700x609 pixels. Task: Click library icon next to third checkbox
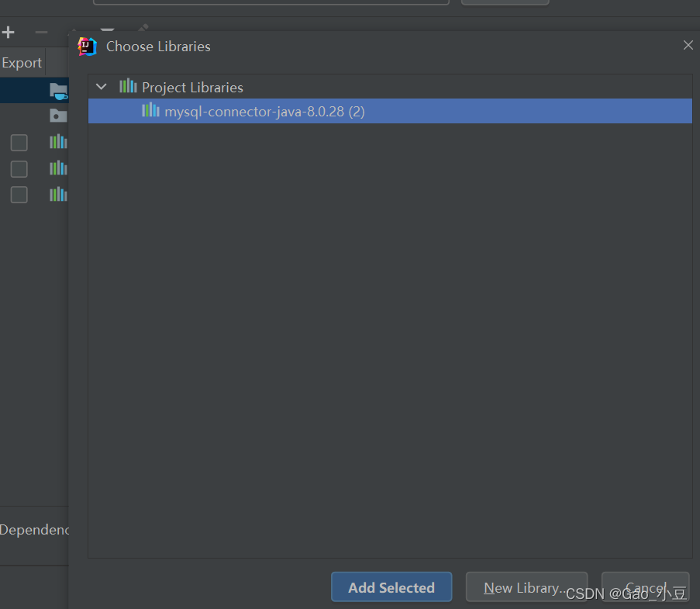coord(58,195)
